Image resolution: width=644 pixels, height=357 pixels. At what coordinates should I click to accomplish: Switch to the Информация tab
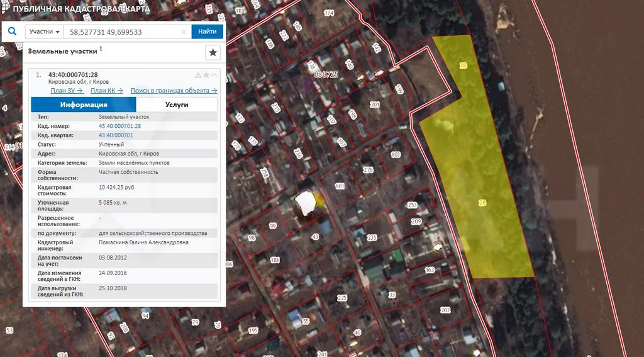[x=84, y=105]
